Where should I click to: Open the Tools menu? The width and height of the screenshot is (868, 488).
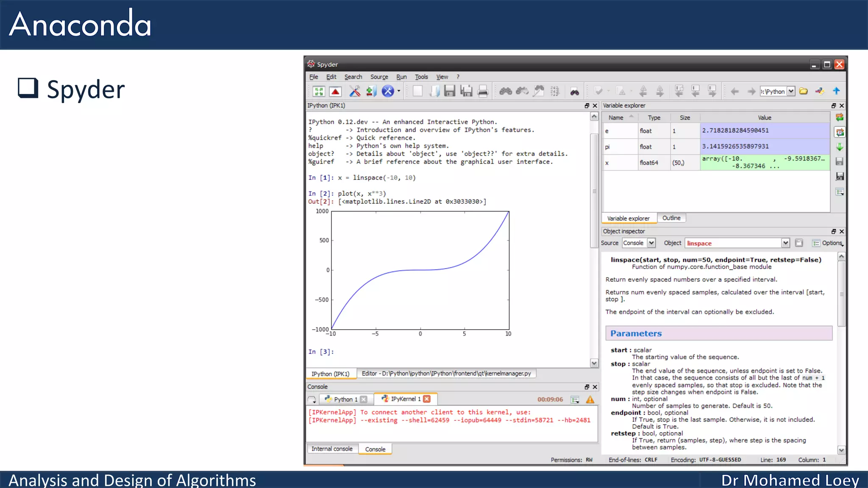tap(421, 77)
